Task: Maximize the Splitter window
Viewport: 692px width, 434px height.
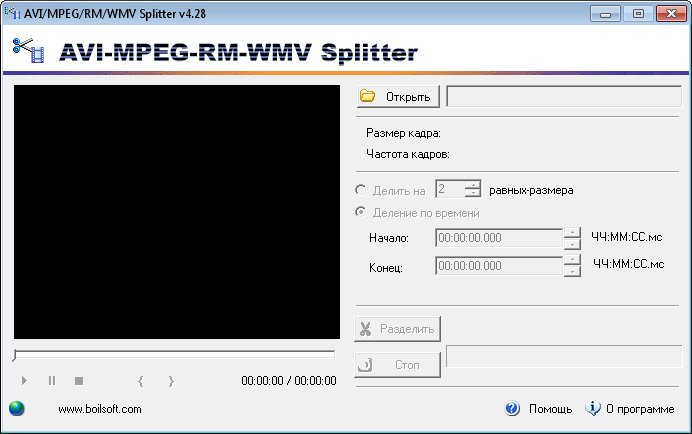Action: pyautogui.click(x=638, y=14)
